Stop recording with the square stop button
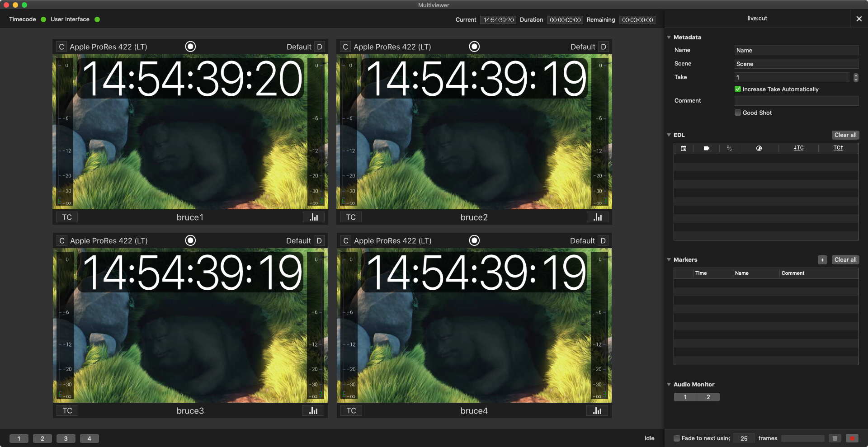868x447 pixels. click(x=835, y=438)
